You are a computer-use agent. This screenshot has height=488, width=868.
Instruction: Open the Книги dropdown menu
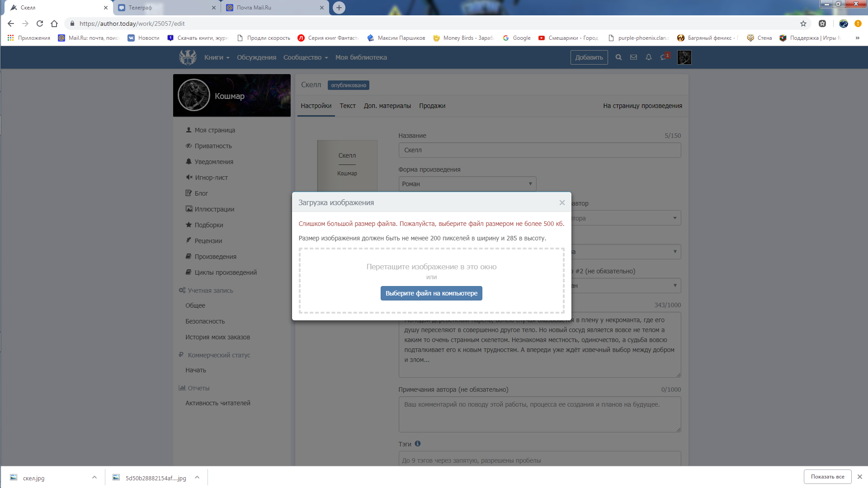pos(217,57)
